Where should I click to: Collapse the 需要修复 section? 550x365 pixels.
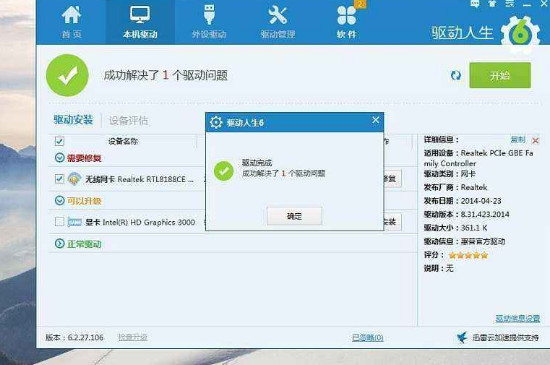[x=60, y=158]
